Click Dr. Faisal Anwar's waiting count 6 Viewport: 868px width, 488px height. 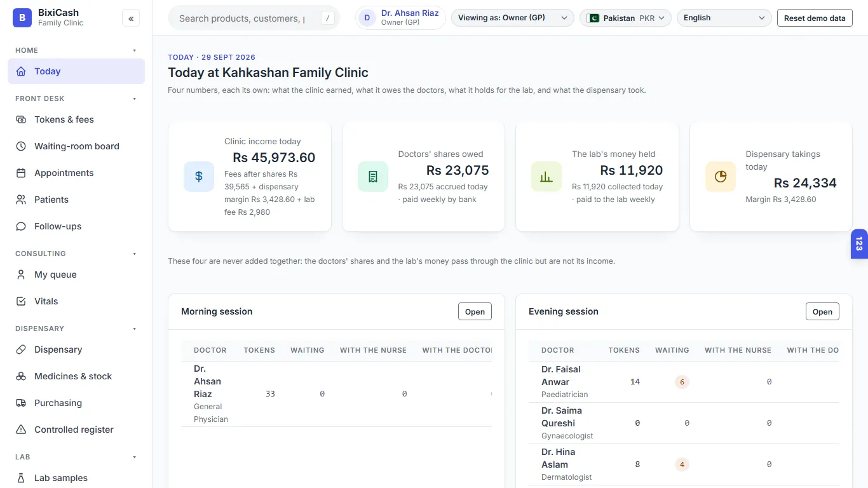[682, 382]
